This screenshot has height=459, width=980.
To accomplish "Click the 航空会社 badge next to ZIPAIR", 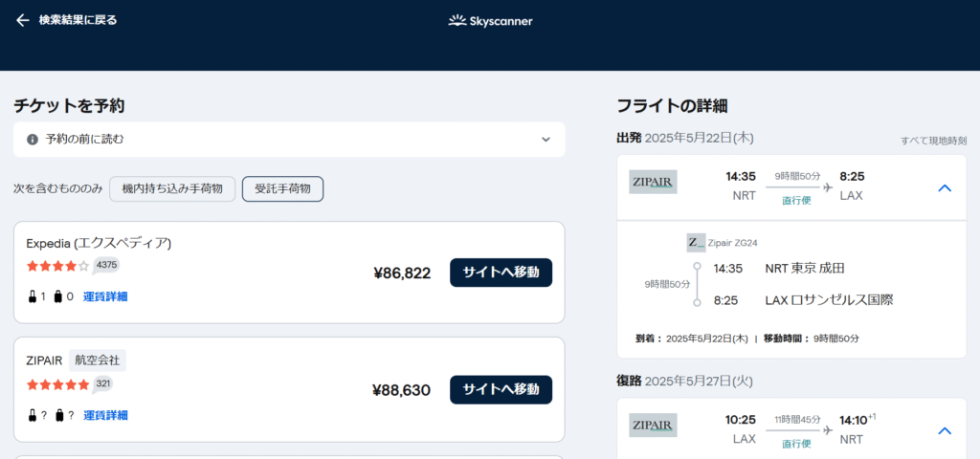I will (98, 361).
